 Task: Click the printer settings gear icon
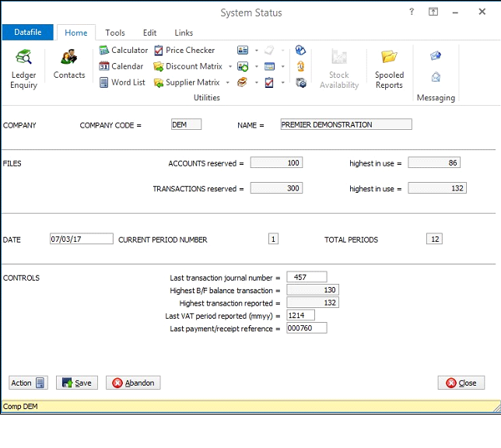point(300,82)
